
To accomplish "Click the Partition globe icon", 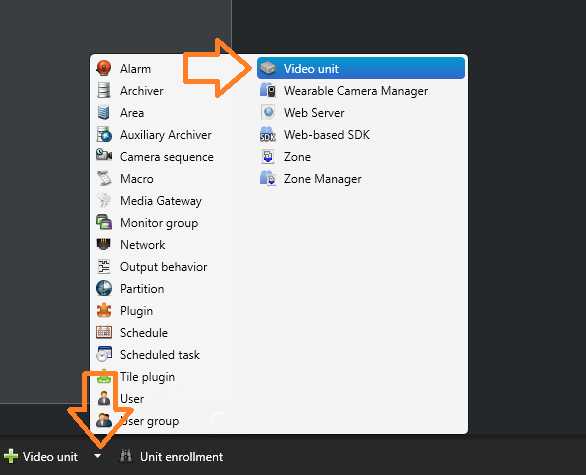I will coord(104,288).
